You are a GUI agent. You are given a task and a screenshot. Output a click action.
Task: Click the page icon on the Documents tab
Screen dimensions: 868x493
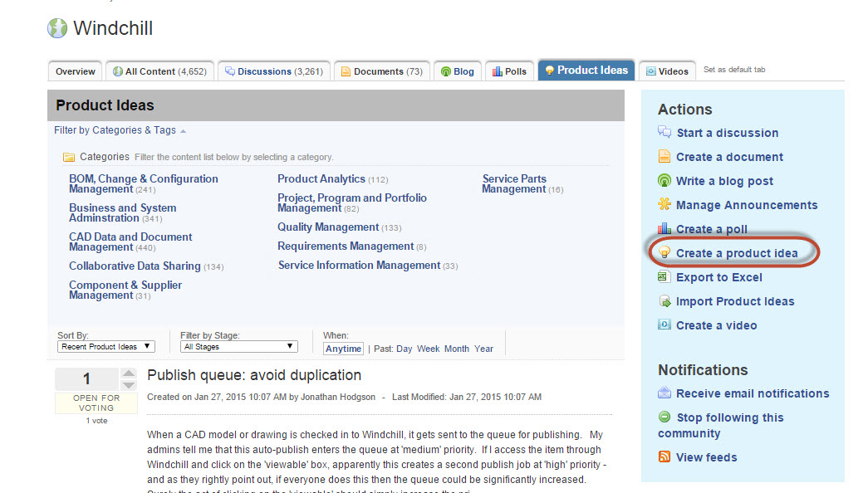(x=346, y=71)
